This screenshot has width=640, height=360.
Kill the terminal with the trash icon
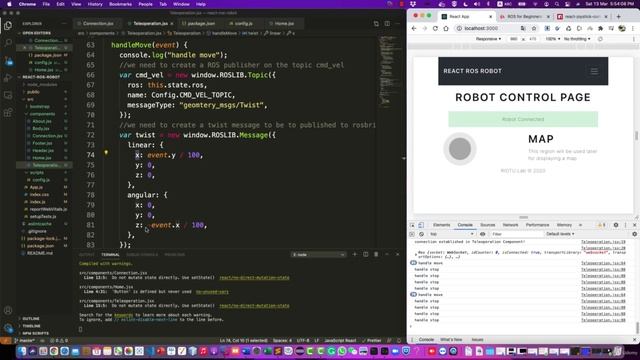(x=376, y=254)
